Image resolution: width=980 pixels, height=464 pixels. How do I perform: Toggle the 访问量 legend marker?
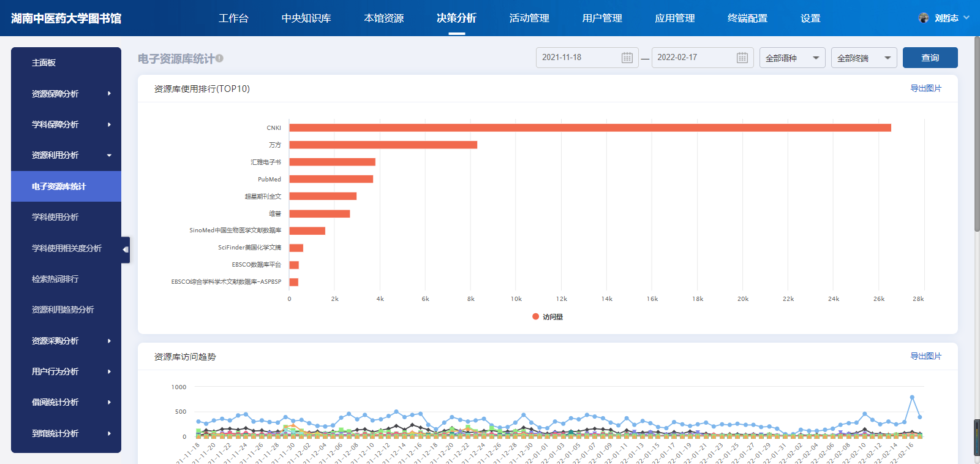click(x=536, y=317)
